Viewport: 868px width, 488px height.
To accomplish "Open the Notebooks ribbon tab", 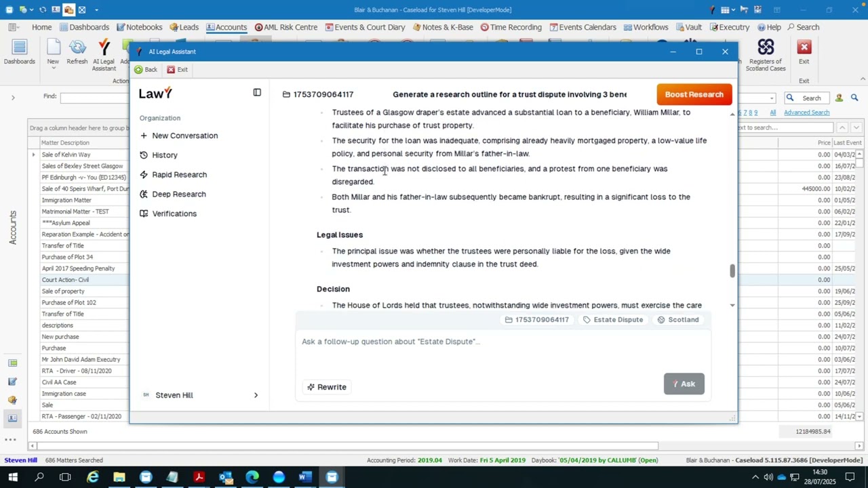I will (139, 27).
